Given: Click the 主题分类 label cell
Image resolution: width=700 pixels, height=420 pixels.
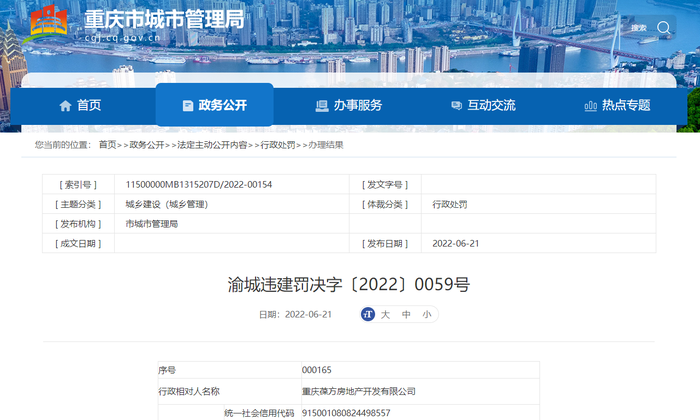Looking at the screenshot, I should tap(78, 204).
